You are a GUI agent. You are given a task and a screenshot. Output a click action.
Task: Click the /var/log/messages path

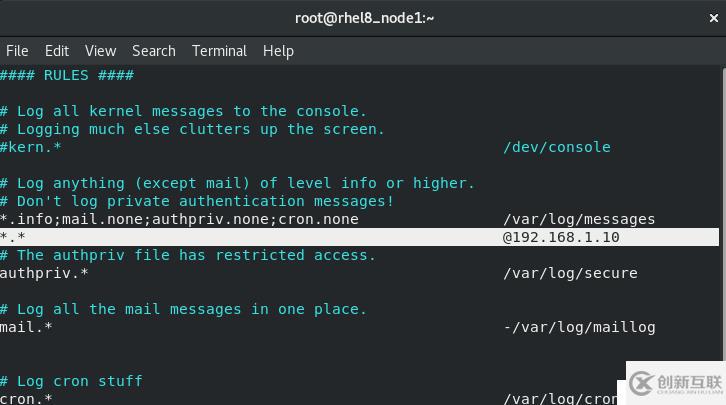(x=579, y=219)
